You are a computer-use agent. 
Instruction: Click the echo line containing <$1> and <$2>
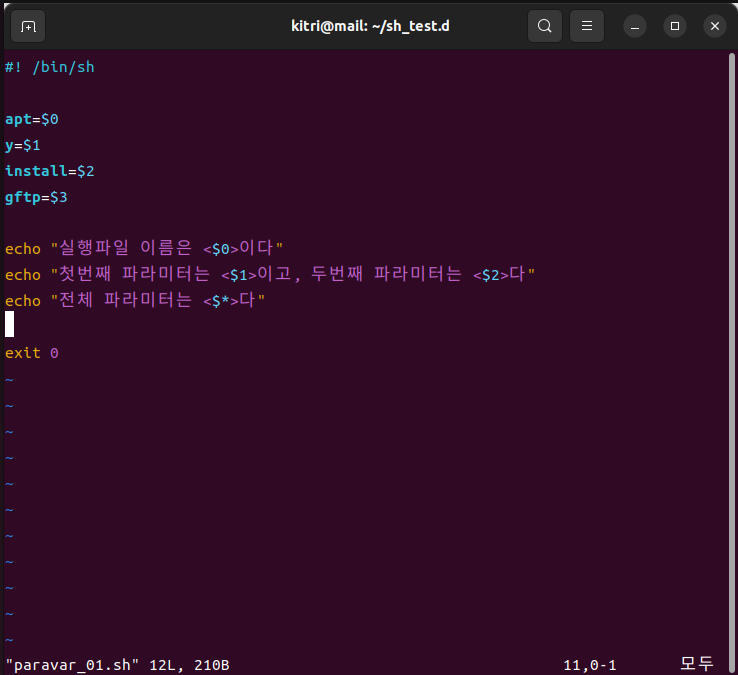[270, 274]
